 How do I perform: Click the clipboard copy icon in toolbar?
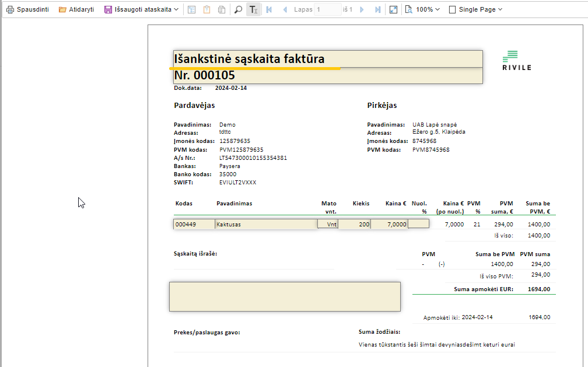[x=206, y=10]
